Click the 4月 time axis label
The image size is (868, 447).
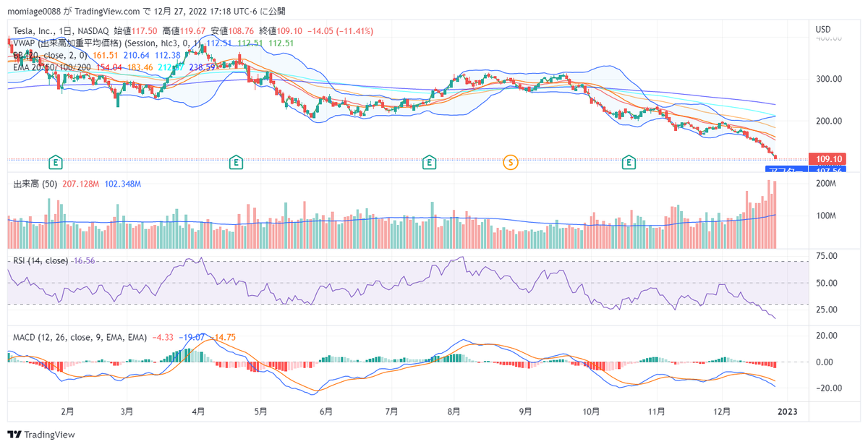(197, 411)
